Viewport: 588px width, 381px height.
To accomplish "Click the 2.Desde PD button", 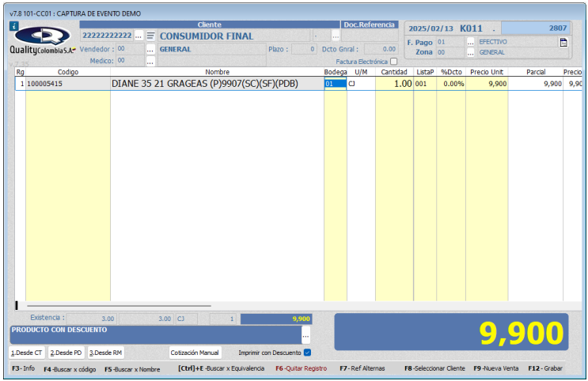I will 66,353.
